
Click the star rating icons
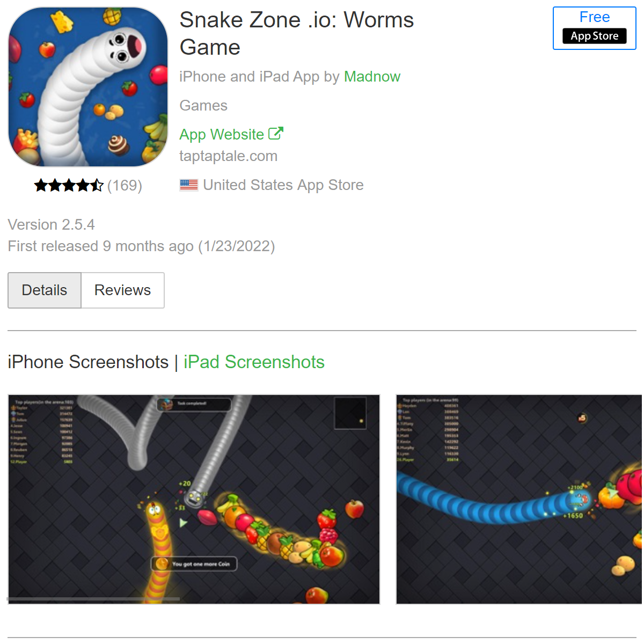(x=69, y=186)
